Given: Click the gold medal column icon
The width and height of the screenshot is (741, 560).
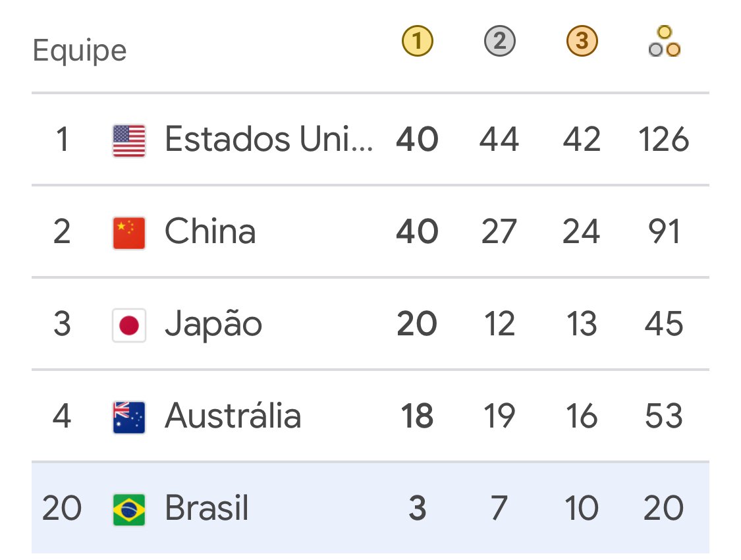Looking at the screenshot, I should pos(418,41).
